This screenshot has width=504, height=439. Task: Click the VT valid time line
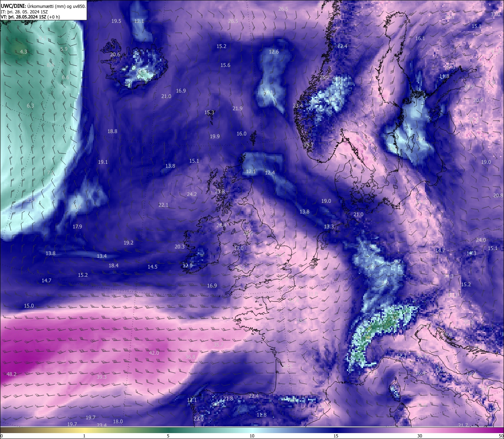pyautogui.click(x=30, y=17)
